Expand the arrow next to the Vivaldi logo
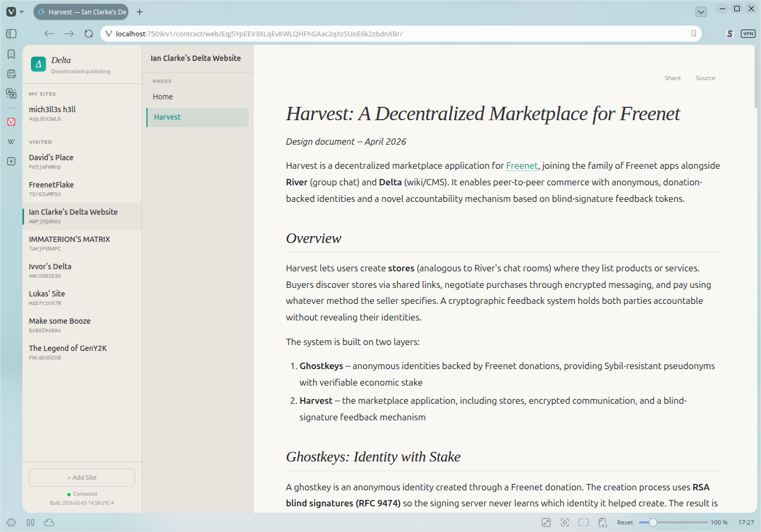This screenshot has height=532, width=761. click(x=22, y=12)
